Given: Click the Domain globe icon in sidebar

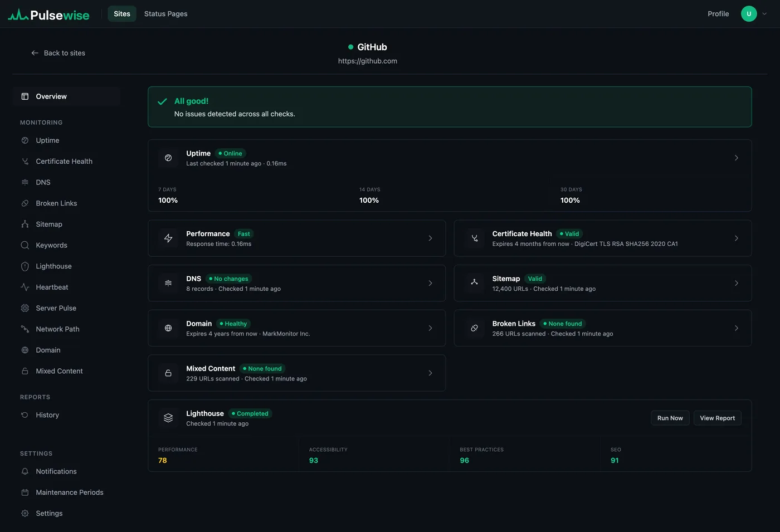Looking at the screenshot, I should (x=25, y=350).
